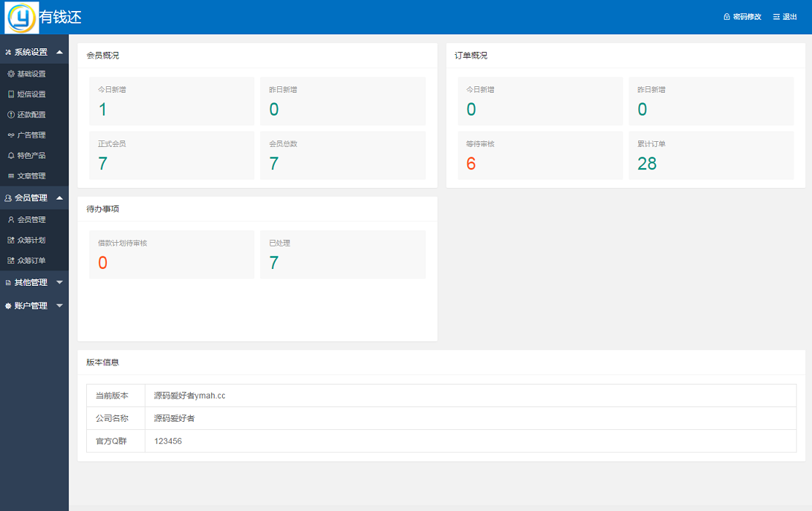Open 众筹计划 in the sidebar
Screen dimensions: 812x511
[31, 241]
